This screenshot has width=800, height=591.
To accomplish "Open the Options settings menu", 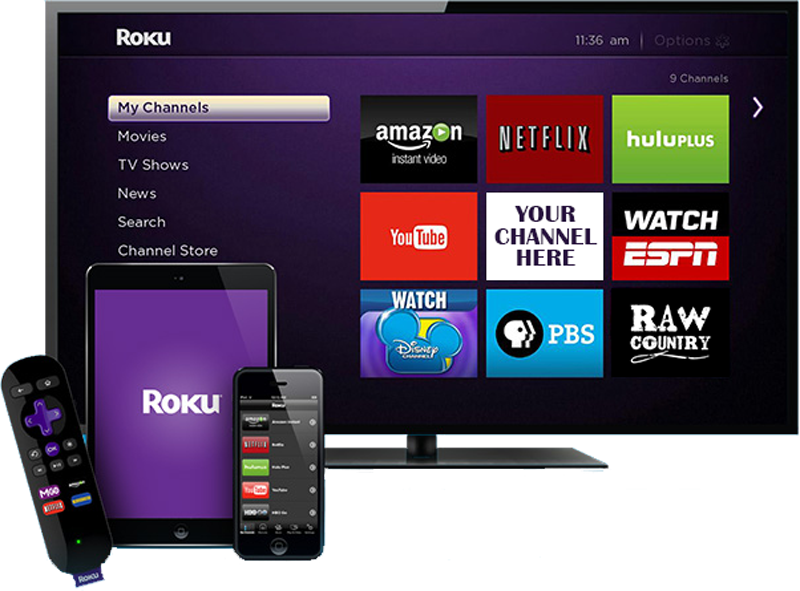I will 692,41.
